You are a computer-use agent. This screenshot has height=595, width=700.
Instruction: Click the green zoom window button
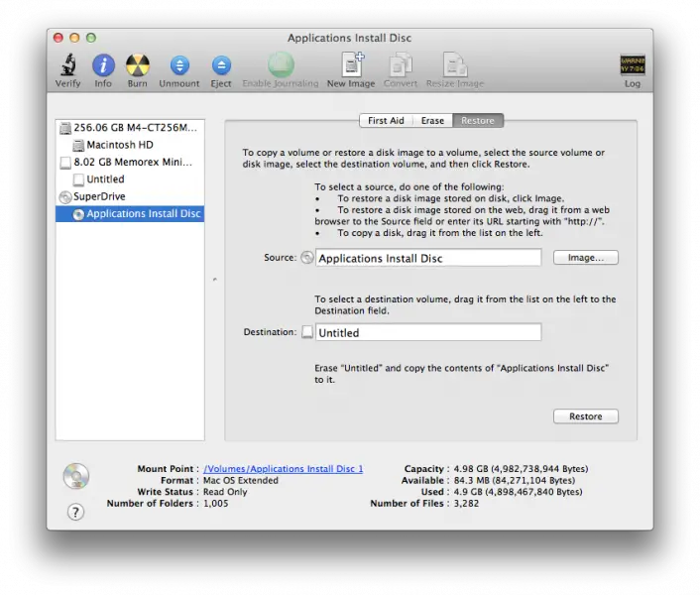(x=91, y=38)
